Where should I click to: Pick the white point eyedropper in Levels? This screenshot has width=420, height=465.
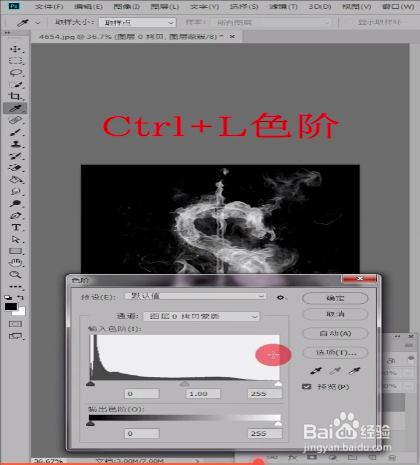(x=354, y=371)
